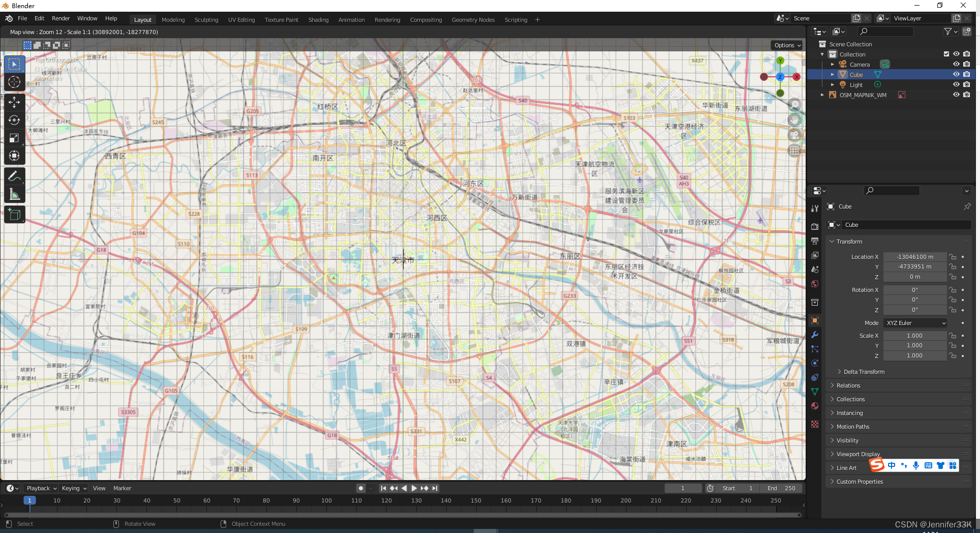Activate the Rotate tool
The width and height of the screenshot is (980, 533).
[14, 120]
